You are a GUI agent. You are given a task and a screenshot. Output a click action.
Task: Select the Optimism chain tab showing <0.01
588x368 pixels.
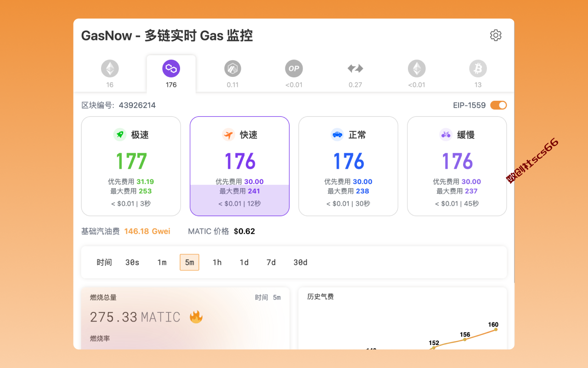click(294, 74)
